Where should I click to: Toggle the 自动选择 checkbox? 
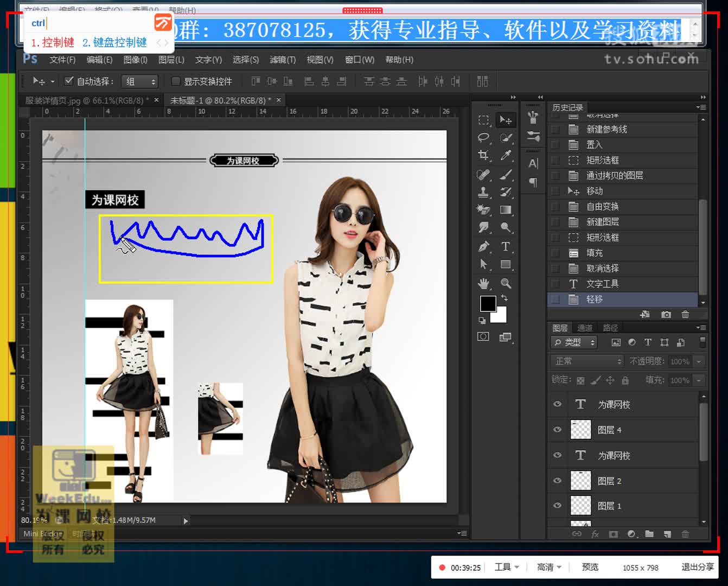coord(69,81)
